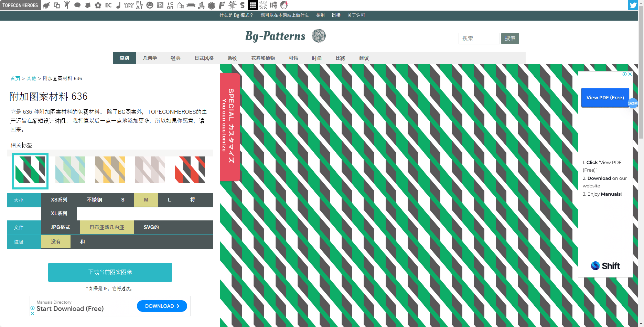
Task: Open the hippo animal icon site link
Action: coord(47,5)
